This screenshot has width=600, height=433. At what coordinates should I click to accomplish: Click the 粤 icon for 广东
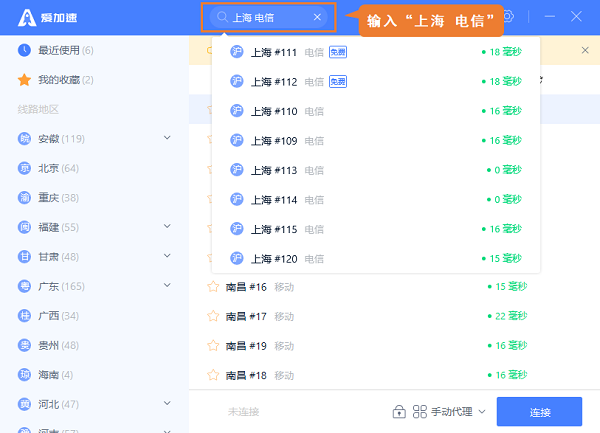pos(24,286)
